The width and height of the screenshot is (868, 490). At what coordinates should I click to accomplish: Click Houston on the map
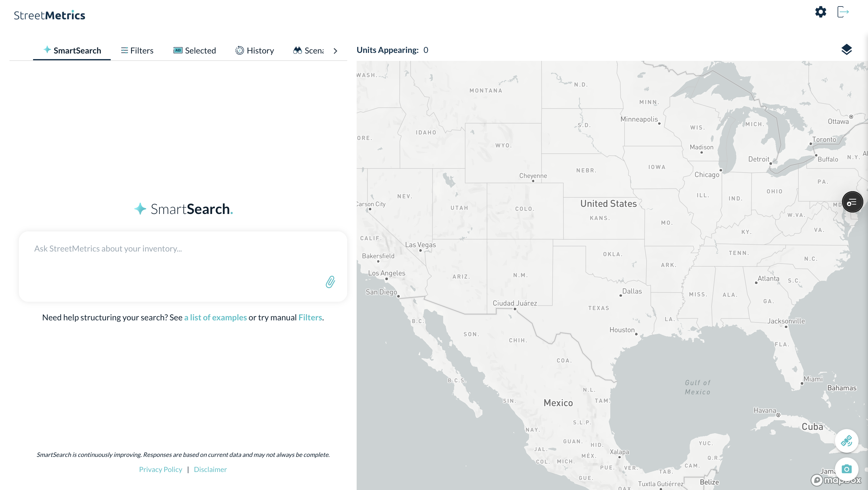(622, 330)
